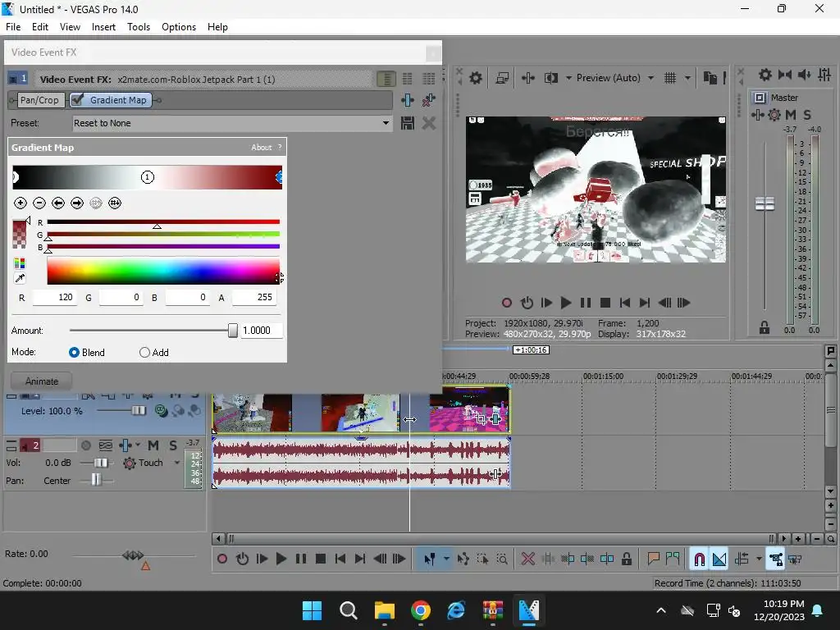Viewport: 840px width, 630px height.
Task: Select the Blend mode radio button
Action: [x=74, y=353]
